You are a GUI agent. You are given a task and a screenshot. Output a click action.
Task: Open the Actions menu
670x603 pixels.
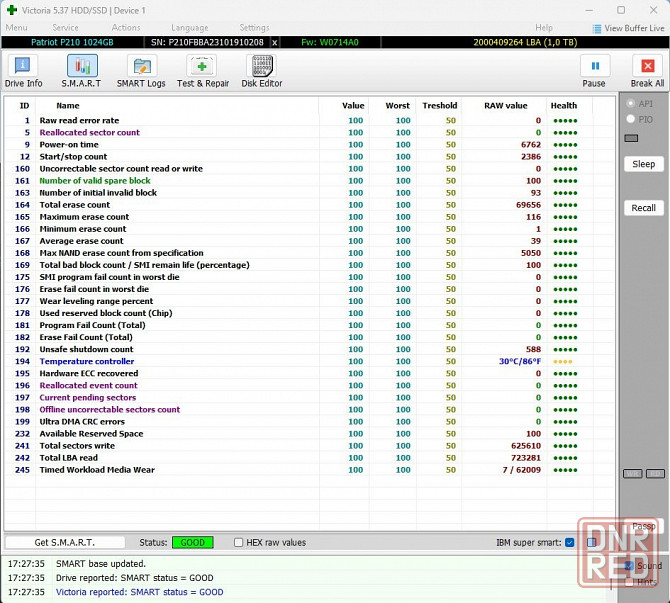pyautogui.click(x=126, y=28)
